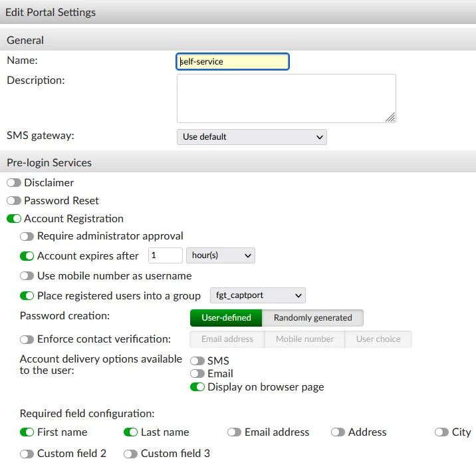The image size is (476, 465).
Task: Enable Enforce contact verification switch
Action: (27, 339)
